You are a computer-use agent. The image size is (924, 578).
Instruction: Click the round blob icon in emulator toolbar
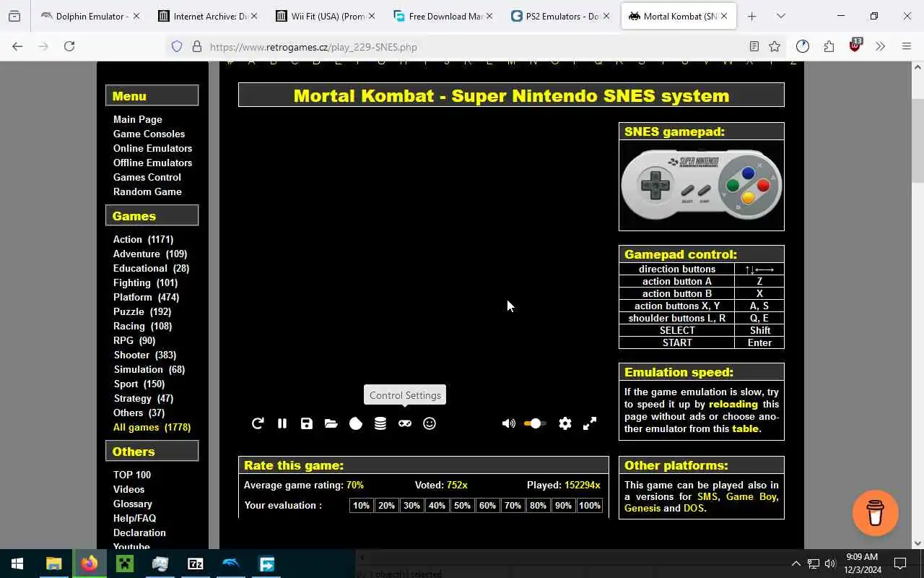point(356,423)
